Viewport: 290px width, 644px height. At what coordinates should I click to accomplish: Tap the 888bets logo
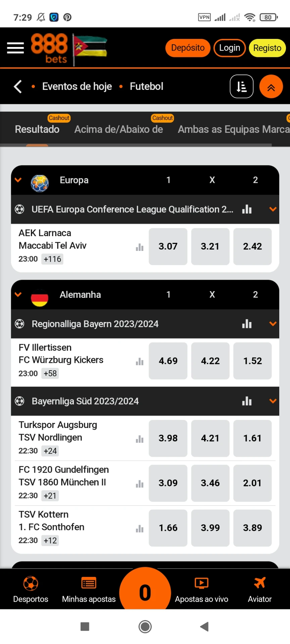pyautogui.click(x=49, y=48)
